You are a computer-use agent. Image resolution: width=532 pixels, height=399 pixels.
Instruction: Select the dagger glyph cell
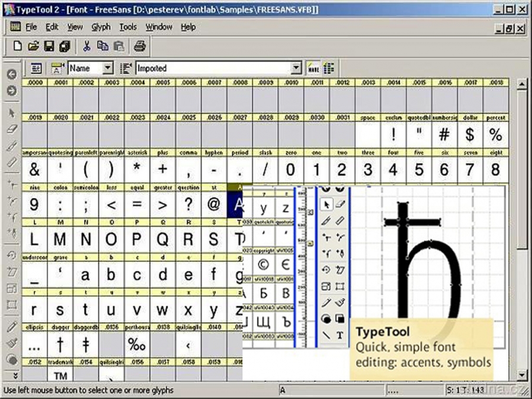60,345
